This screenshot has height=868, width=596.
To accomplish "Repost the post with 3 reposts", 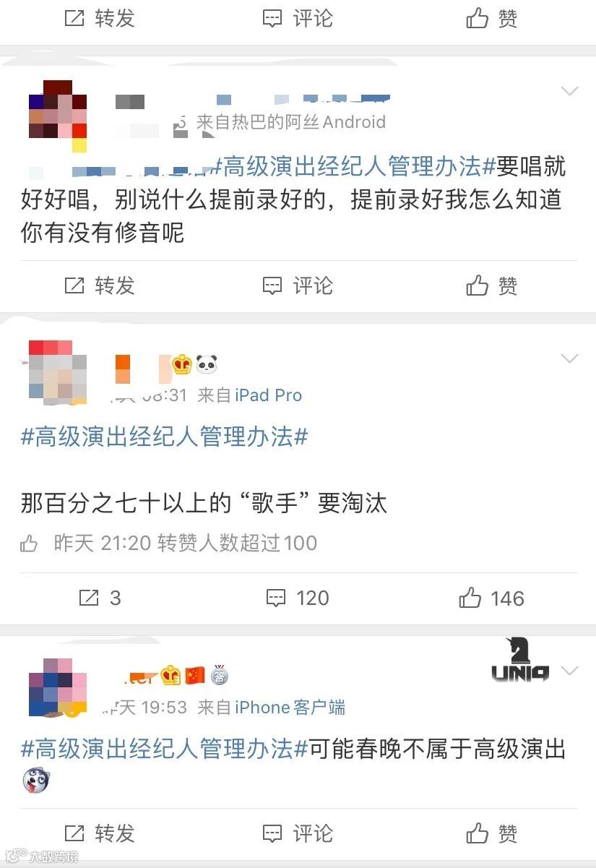I will (x=100, y=598).
